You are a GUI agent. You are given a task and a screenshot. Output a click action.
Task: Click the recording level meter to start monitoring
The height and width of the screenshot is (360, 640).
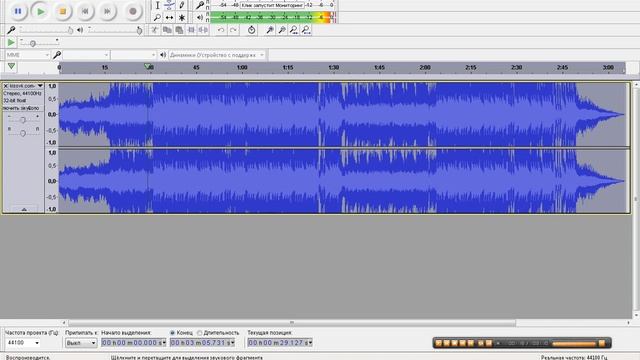272,5
